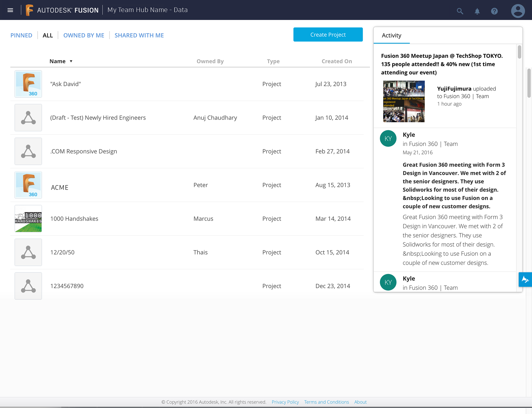Click the search magnifier icon
Viewport: 532px width, 414px height.
point(460,11)
